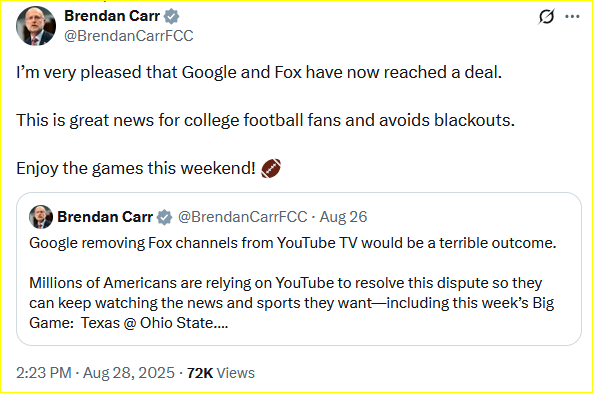Expand the truncated Texas @ Ohio State text
This screenshot has width=593, height=393.
tap(155, 323)
